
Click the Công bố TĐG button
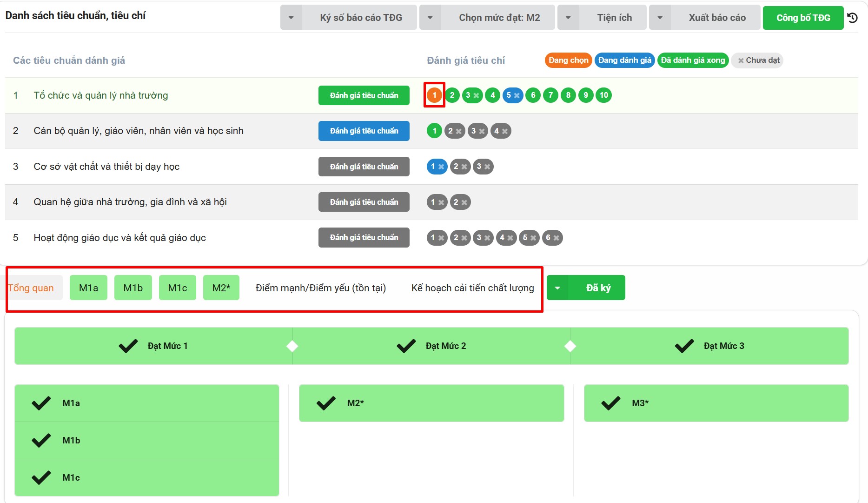tap(803, 18)
